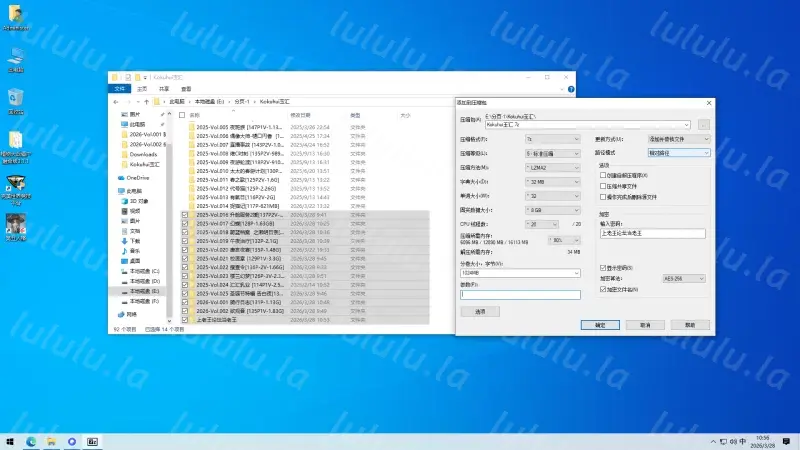Screen dimensions: 800x450
Task: Uncheck the 2026-Vol.001 folder checkbox
Action: (x=185, y=303)
